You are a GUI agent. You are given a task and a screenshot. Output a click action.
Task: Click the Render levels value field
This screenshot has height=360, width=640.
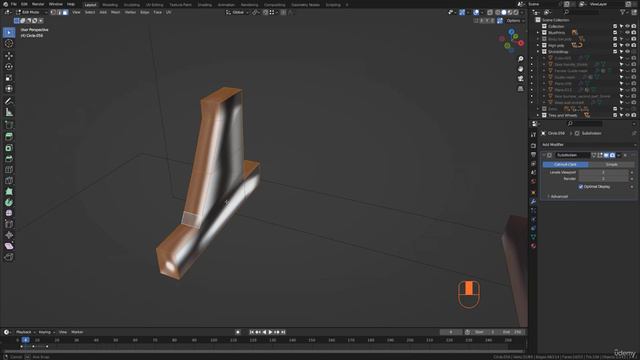[x=603, y=179]
